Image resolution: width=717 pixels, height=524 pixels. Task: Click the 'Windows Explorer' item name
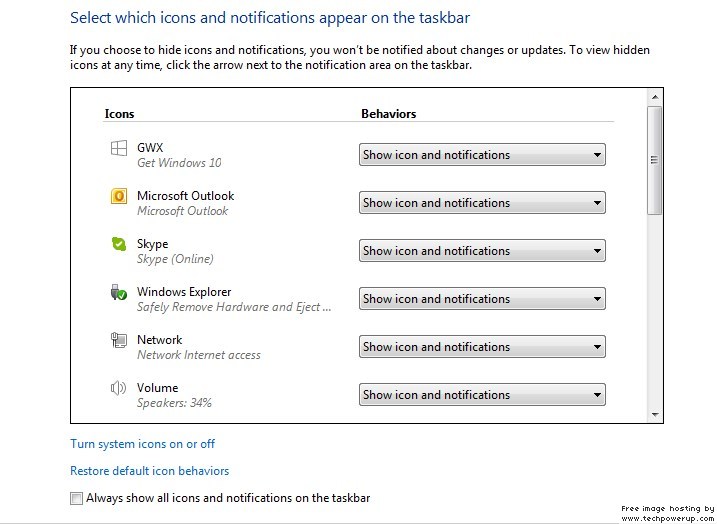pos(184,292)
